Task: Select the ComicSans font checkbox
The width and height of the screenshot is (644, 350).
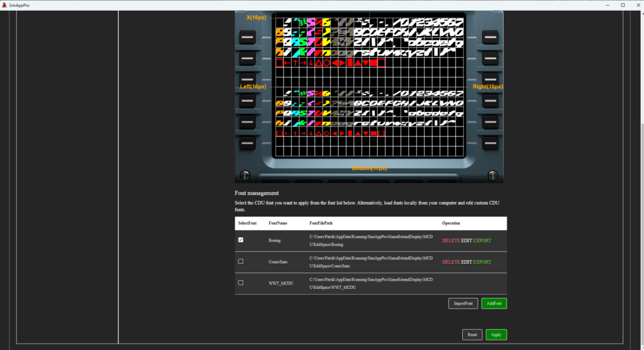Action: pyautogui.click(x=241, y=261)
